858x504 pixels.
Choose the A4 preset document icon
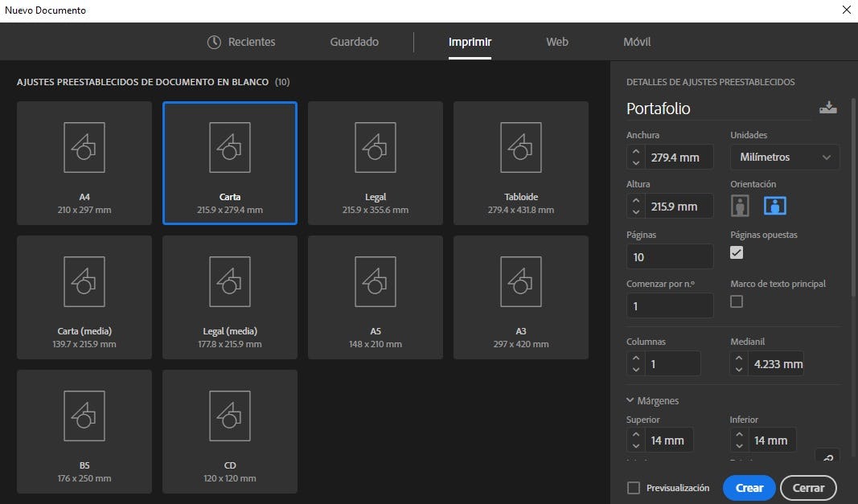84,147
